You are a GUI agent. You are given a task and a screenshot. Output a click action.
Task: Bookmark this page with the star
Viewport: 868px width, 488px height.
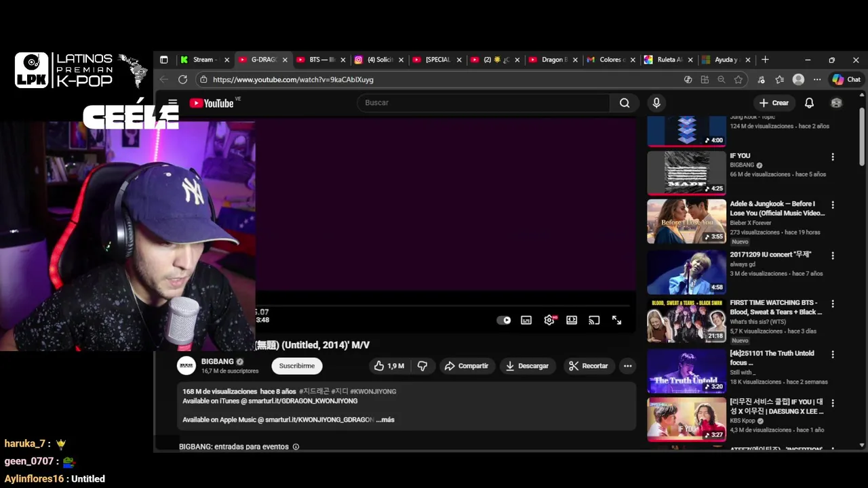738,79
